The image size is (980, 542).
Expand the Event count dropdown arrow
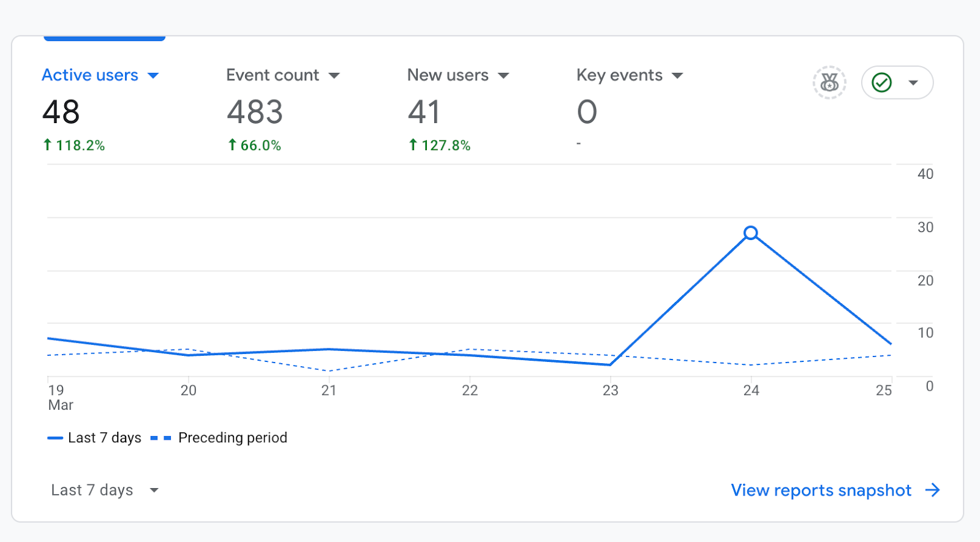pos(334,75)
